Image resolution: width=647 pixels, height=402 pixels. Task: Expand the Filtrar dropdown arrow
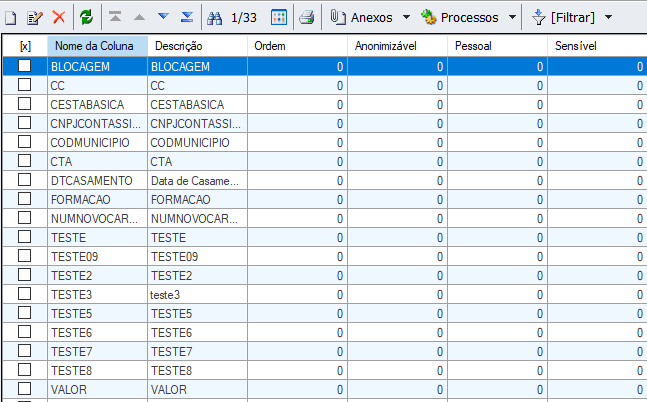(x=608, y=17)
